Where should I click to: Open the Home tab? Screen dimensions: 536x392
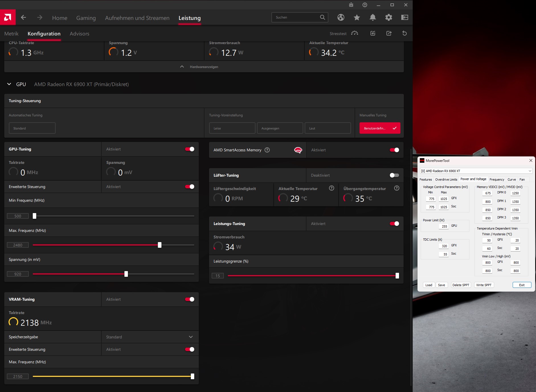(x=60, y=18)
